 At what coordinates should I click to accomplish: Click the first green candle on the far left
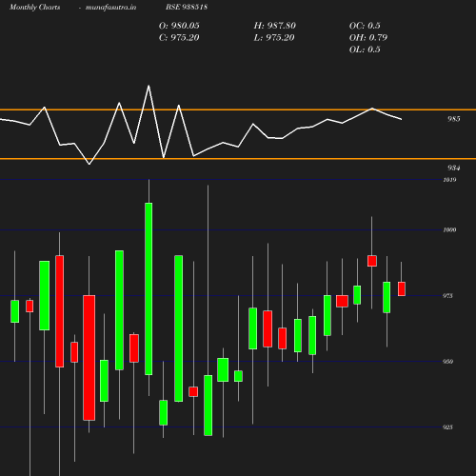[x=14, y=311]
